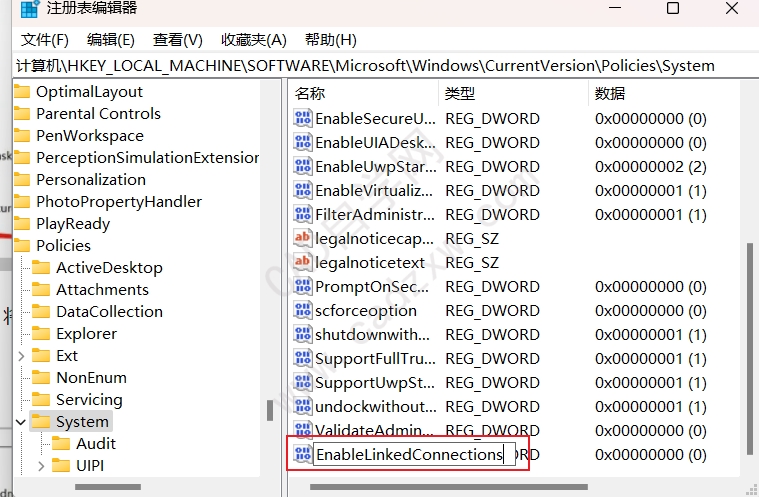Select the PenWorkspace folder icon
The width and height of the screenshot is (759, 497).
pos(22,136)
